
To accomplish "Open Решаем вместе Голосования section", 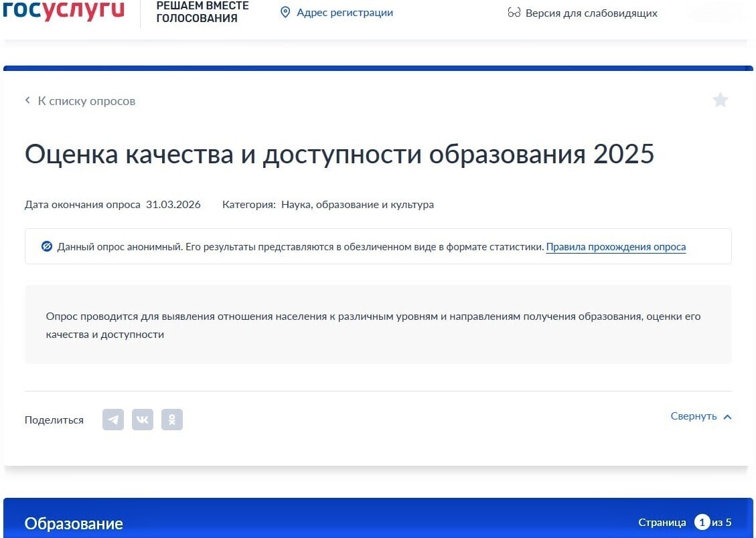I will tap(202, 12).
